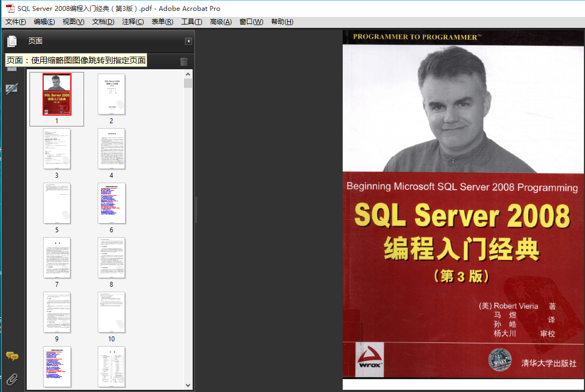The height and width of the screenshot is (392, 585).
Task: Click the panel splitter grip handle
Action: tap(196, 209)
